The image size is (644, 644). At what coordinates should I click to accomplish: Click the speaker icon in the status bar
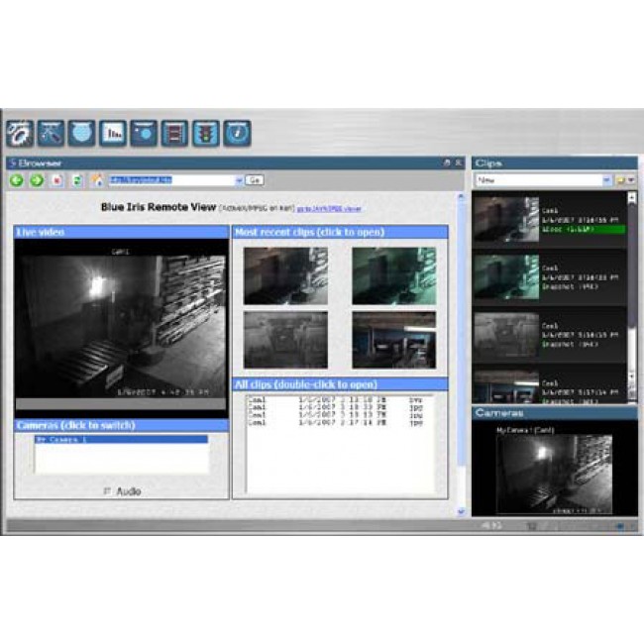[491, 526]
